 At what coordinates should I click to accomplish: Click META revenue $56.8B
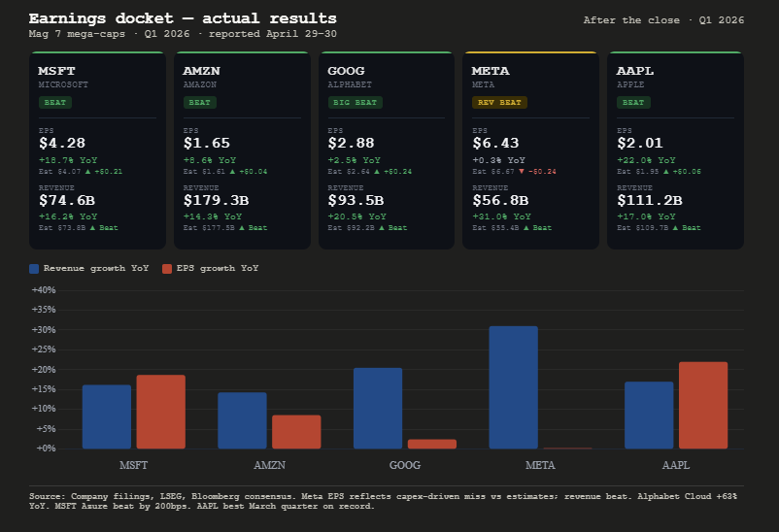[x=500, y=201]
